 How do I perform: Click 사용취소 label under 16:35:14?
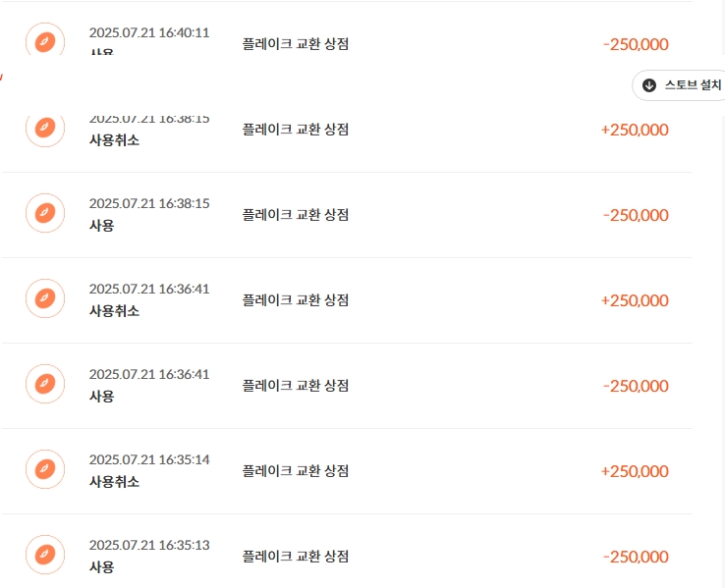114,482
